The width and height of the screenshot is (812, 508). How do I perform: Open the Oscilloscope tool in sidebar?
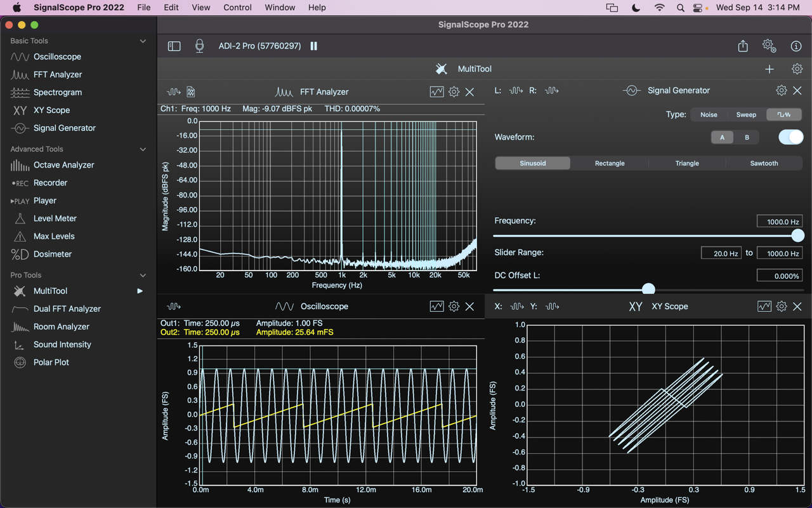(57, 57)
